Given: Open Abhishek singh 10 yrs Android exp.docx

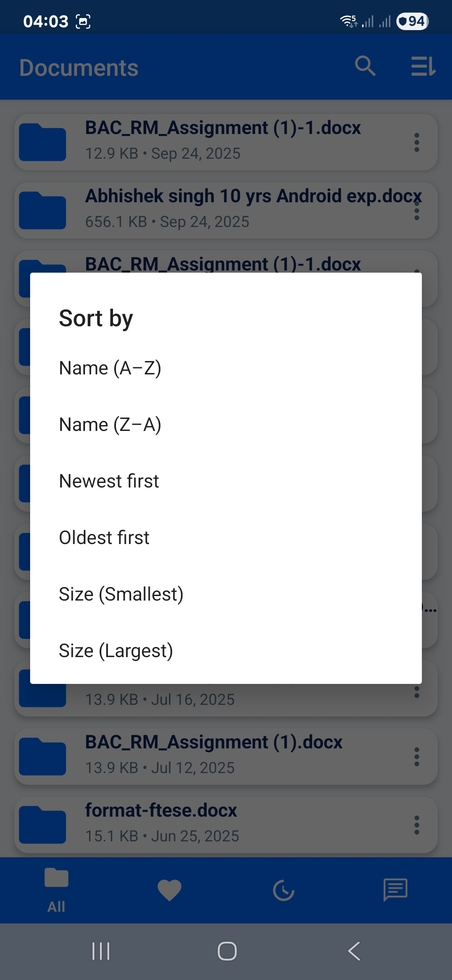Looking at the screenshot, I should [x=226, y=210].
